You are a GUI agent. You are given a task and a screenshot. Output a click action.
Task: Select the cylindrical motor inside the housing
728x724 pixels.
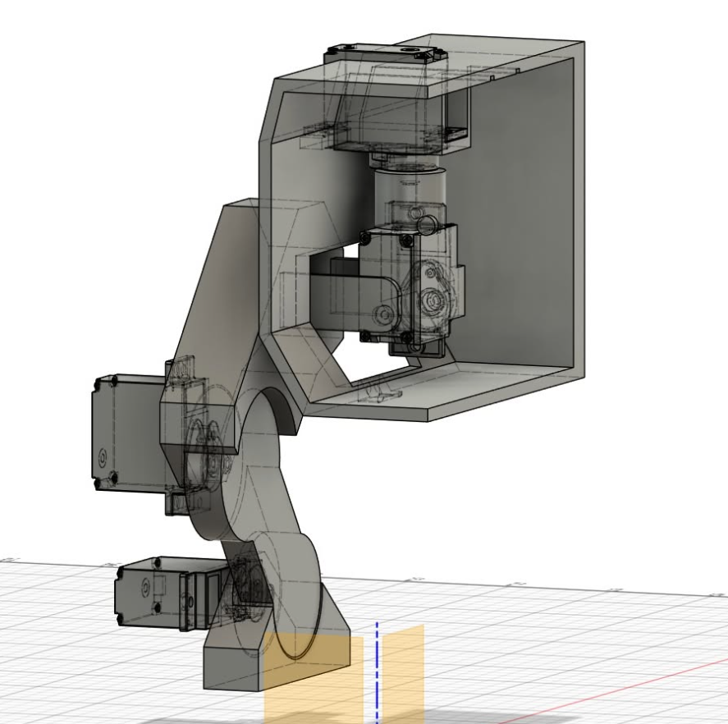[x=410, y=189]
